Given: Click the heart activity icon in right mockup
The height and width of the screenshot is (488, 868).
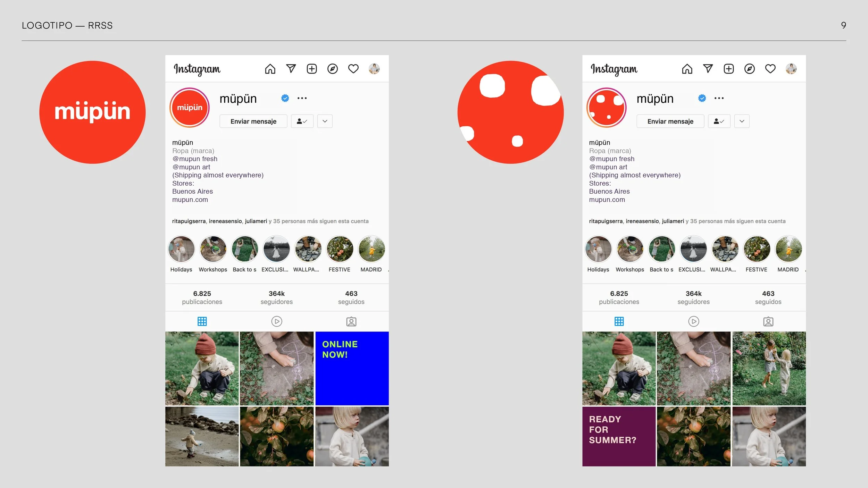Looking at the screenshot, I should coord(770,69).
